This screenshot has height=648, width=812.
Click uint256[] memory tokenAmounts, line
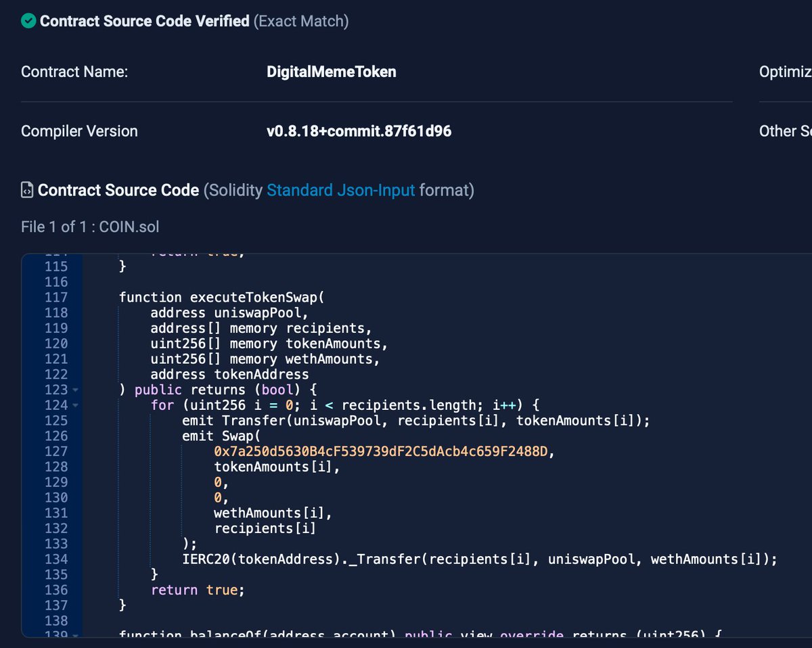(x=269, y=344)
